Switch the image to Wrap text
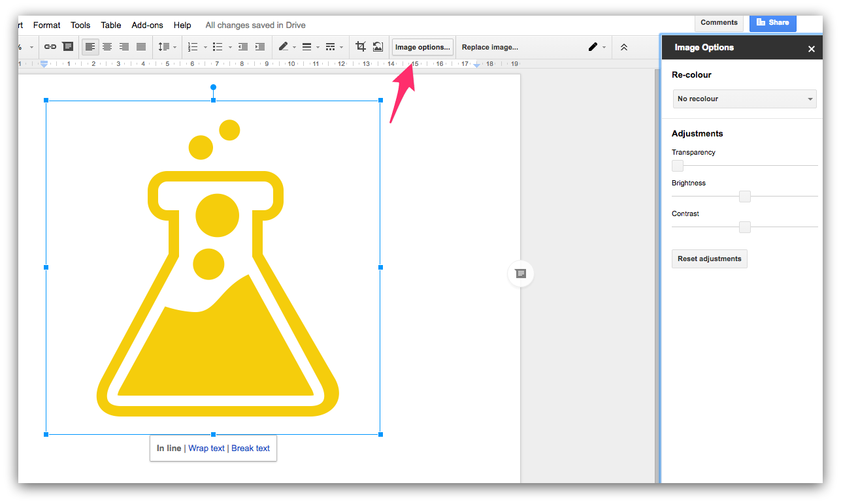Screen dimensions: 841x504 pos(206,448)
